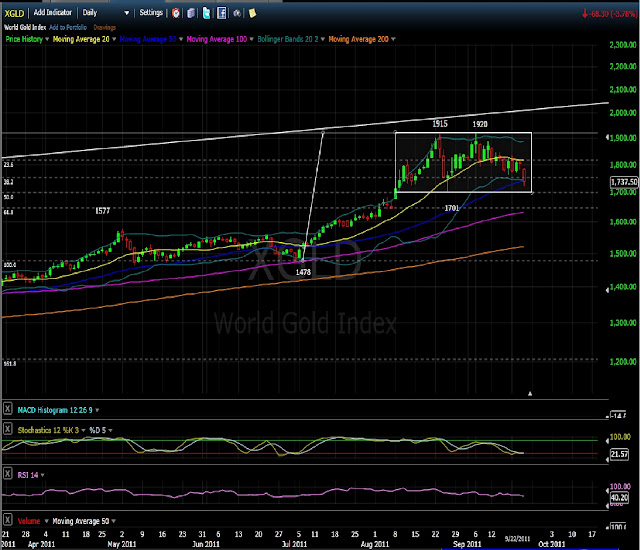Select the Moving Average 20 label
Viewport: 640px width, 550px height.
tap(81, 39)
